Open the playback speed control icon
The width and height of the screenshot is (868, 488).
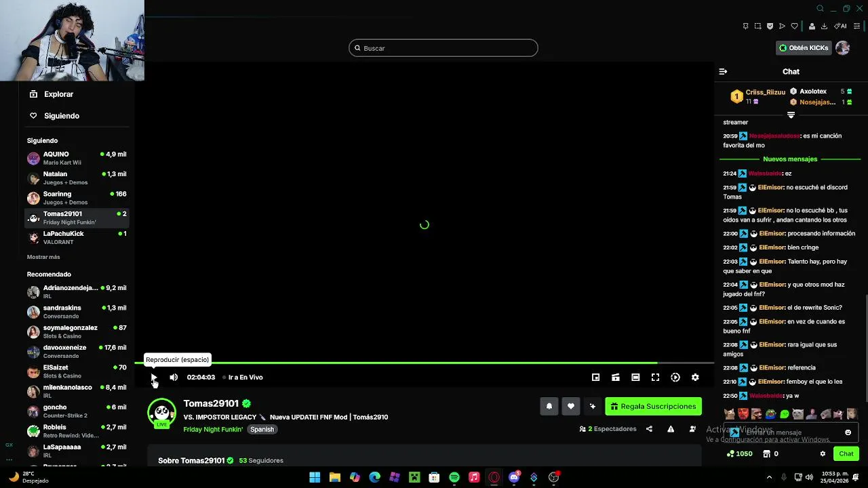(675, 378)
